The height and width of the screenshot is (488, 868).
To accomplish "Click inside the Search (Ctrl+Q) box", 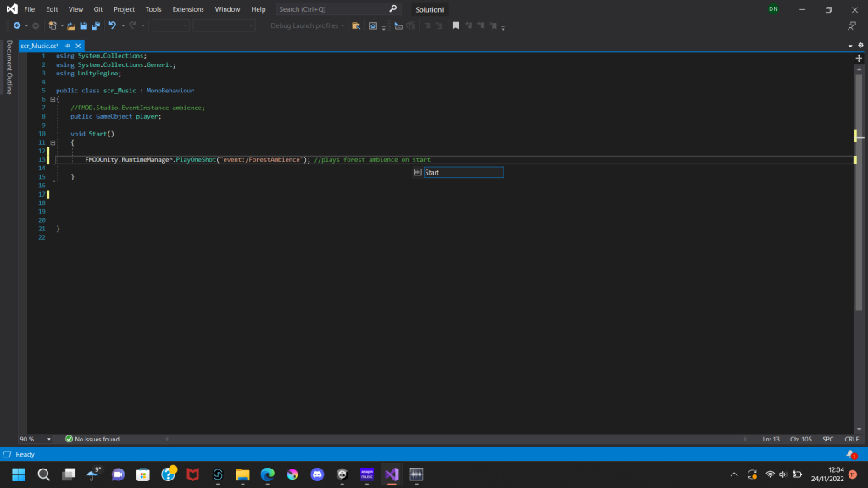I will (x=332, y=9).
